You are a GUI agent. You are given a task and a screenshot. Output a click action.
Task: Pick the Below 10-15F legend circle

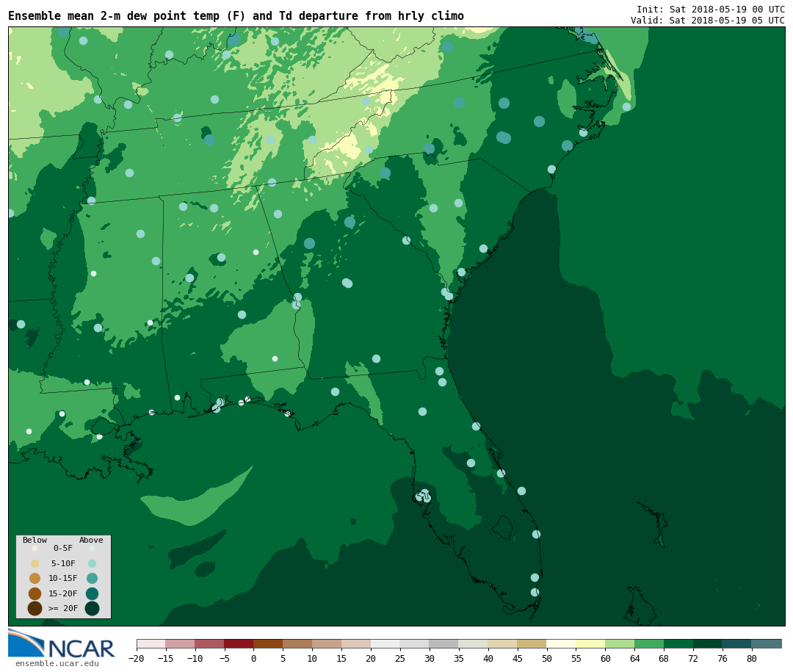click(x=35, y=578)
